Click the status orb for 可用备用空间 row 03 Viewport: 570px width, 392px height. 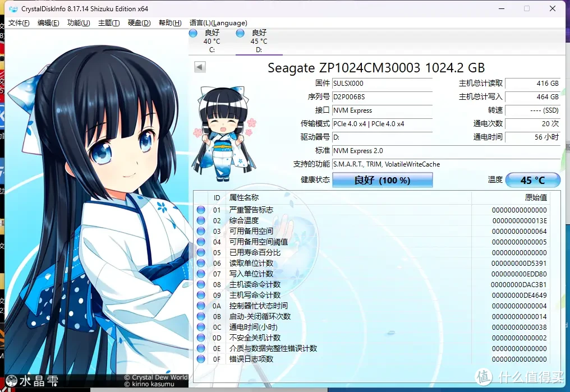click(201, 231)
